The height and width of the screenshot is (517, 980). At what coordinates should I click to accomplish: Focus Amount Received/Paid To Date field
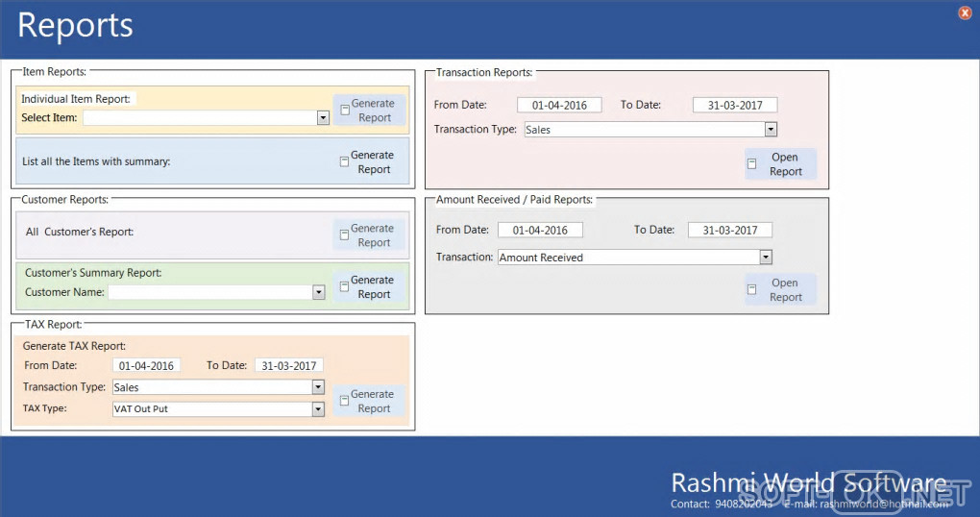[730, 230]
